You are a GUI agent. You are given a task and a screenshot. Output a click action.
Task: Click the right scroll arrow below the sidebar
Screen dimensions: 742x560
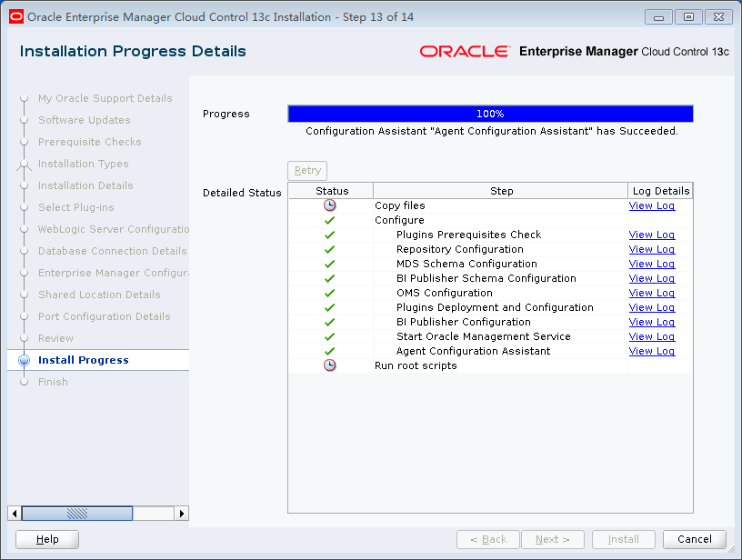[181, 513]
